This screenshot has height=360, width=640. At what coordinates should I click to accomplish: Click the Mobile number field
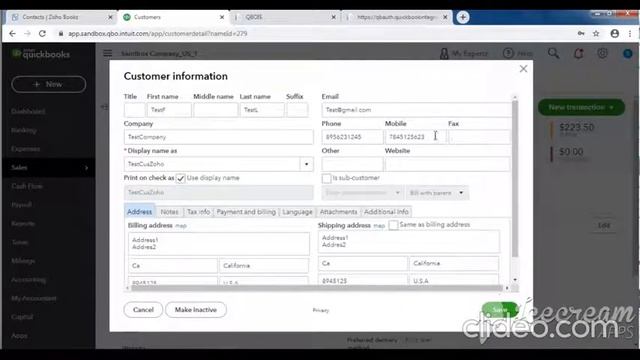click(416, 137)
